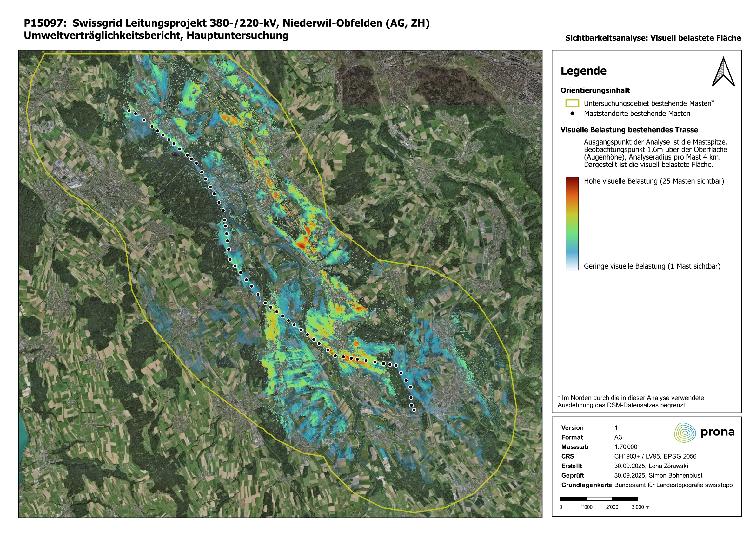Click 'Geprüft' value with Simon Bohnenblust

(x=658, y=475)
